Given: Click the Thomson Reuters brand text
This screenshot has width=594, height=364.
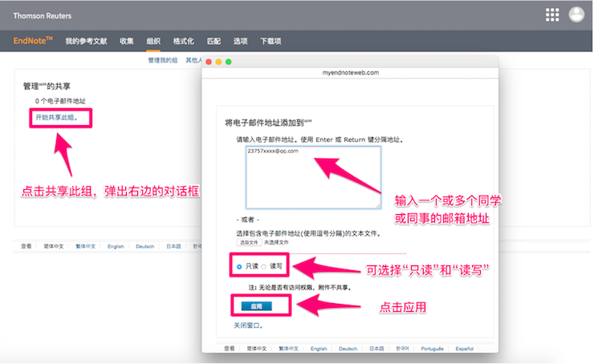Looking at the screenshot, I should click(x=43, y=16).
